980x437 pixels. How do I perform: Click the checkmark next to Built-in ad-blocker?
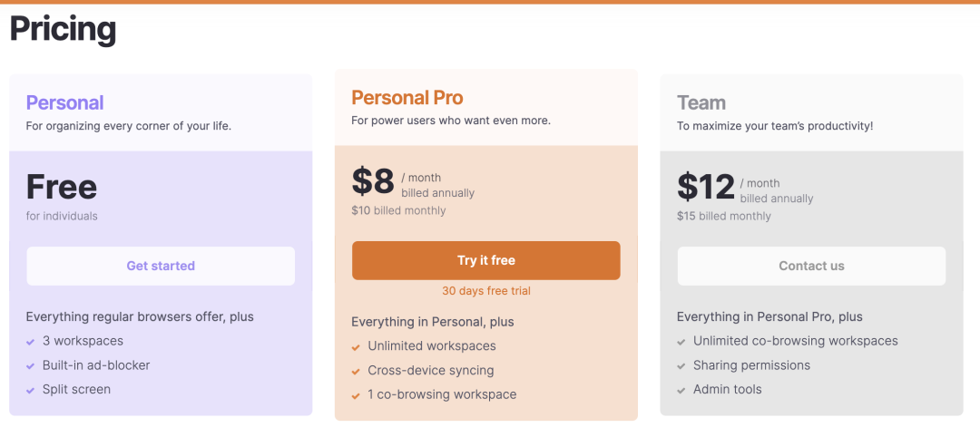tap(30, 366)
